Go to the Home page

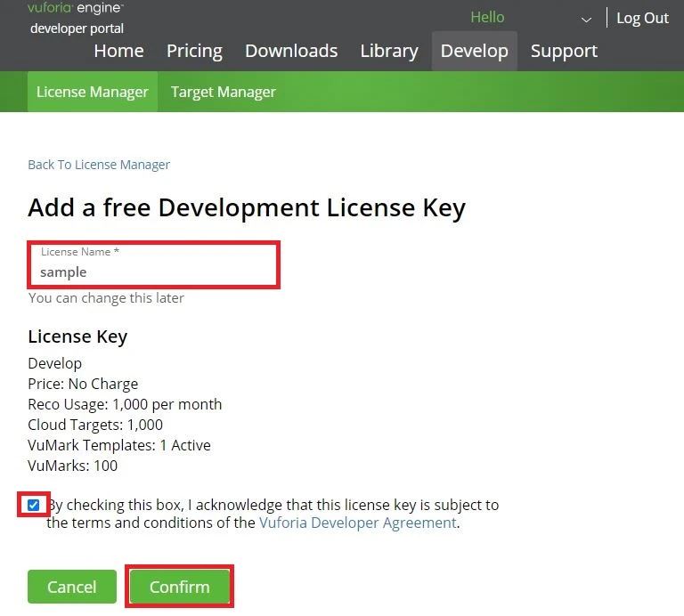118,51
